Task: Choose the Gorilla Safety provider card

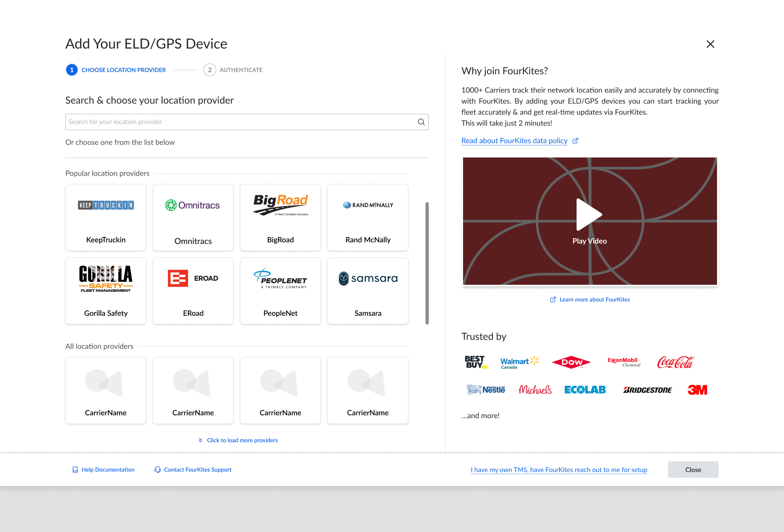Action: click(x=106, y=291)
